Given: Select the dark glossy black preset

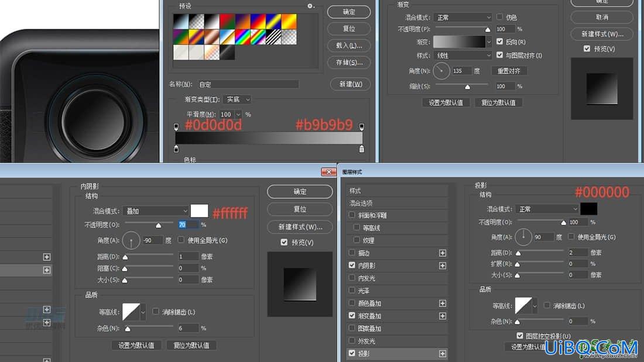Looking at the screenshot, I should point(227,52).
